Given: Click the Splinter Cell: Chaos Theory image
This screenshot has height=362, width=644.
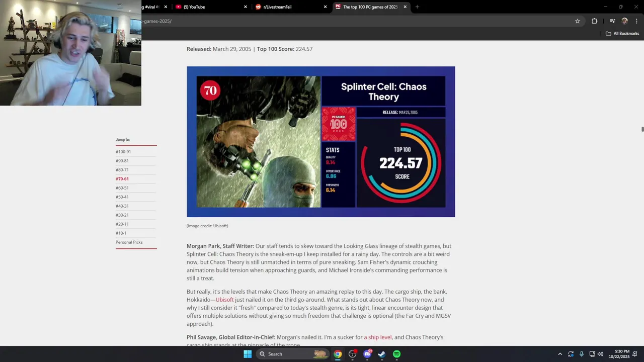Looking at the screenshot, I should (x=320, y=142).
